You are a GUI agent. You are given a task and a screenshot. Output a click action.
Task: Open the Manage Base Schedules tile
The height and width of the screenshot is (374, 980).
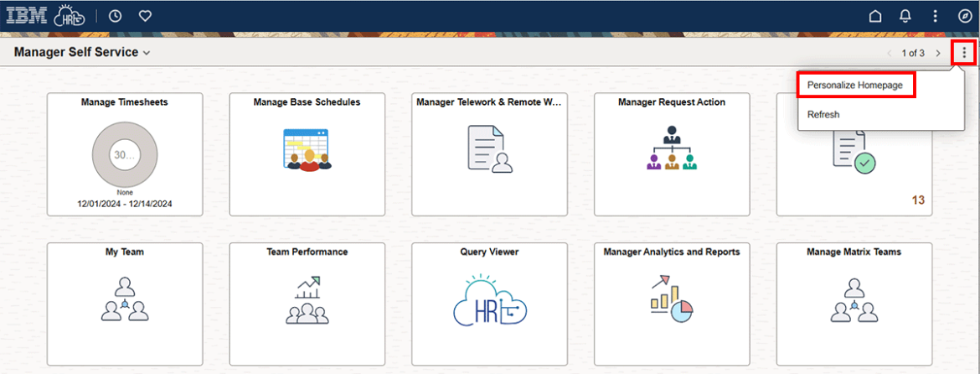pos(307,154)
